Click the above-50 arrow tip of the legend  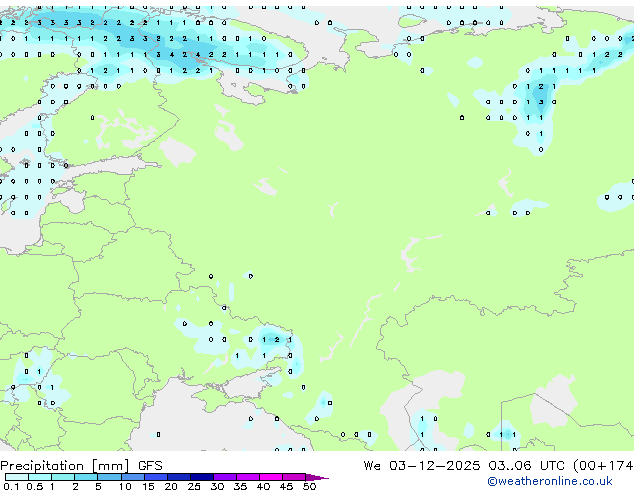(x=317, y=478)
